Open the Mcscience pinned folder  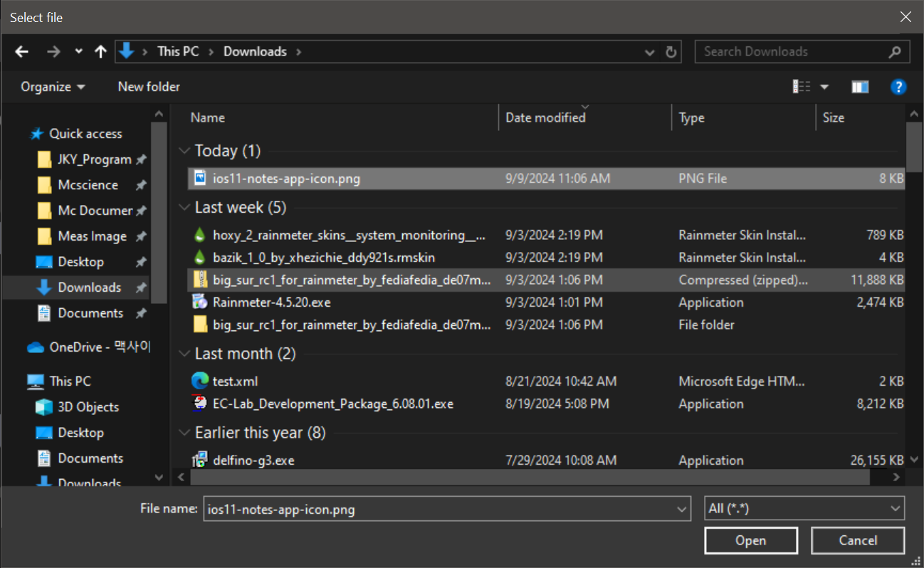(88, 185)
